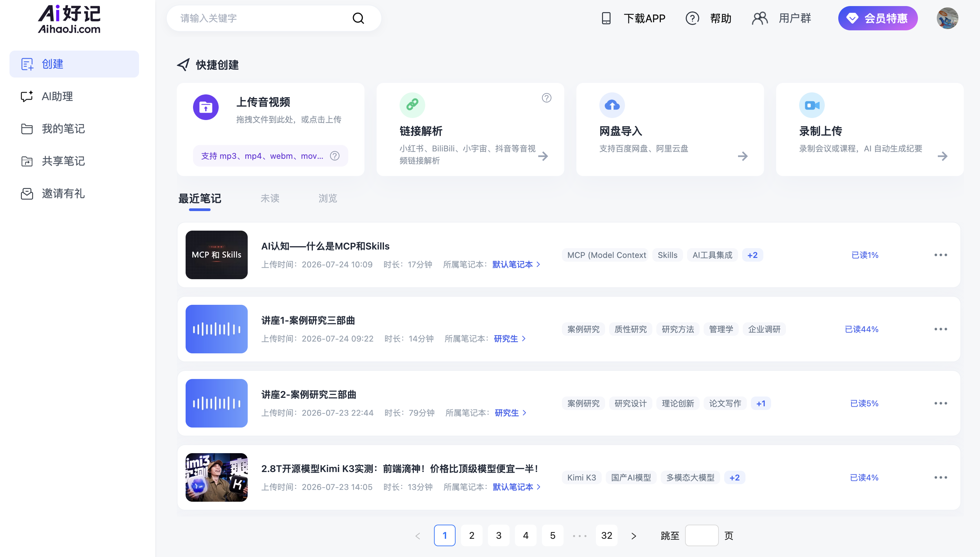Switch to the 最近笔记 tab
Image resolution: width=980 pixels, height=557 pixels.
click(x=200, y=199)
